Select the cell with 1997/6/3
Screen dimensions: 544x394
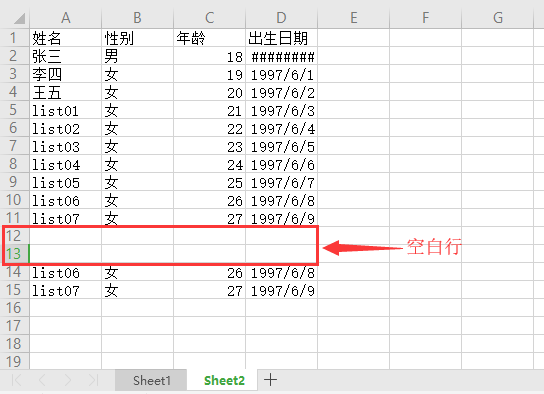[x=281, y=110]
